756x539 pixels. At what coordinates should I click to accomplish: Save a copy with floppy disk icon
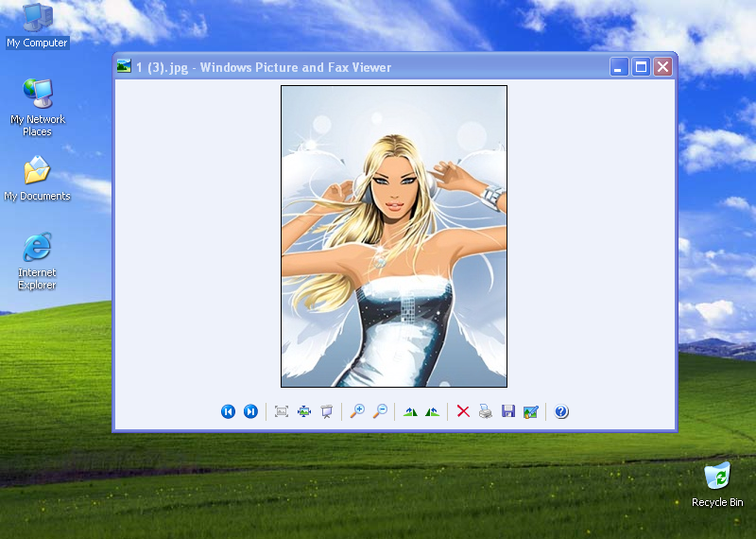(508, 411)
